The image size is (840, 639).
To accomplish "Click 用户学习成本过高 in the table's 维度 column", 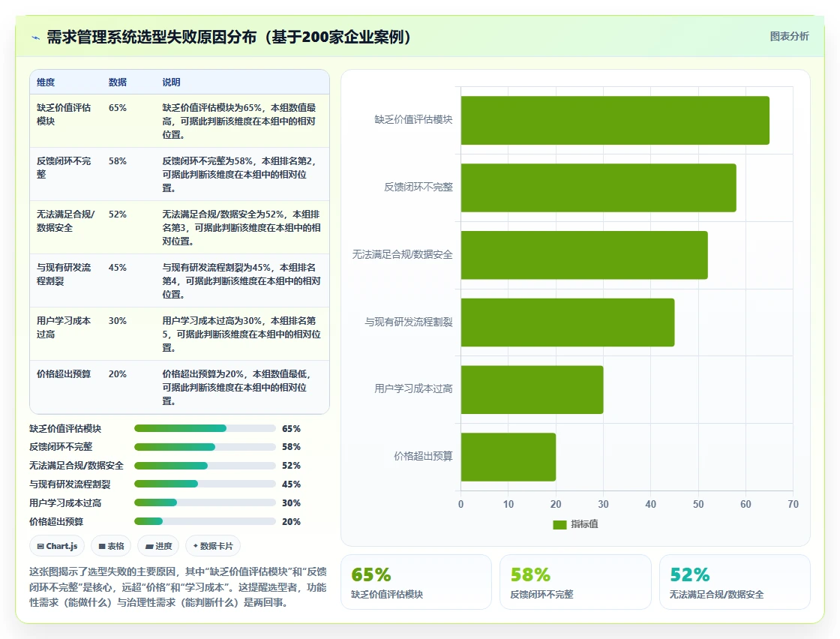I will click(x=64, y=327).
